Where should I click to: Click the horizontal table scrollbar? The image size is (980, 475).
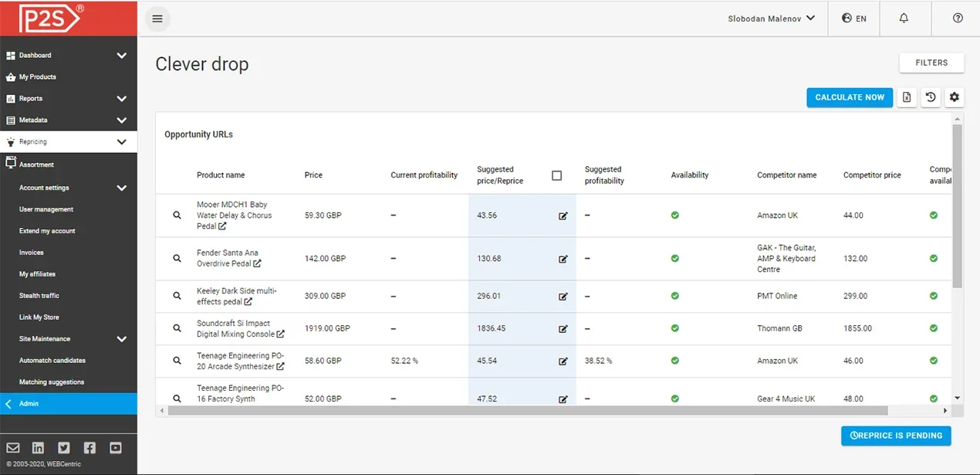click(528, 411)
